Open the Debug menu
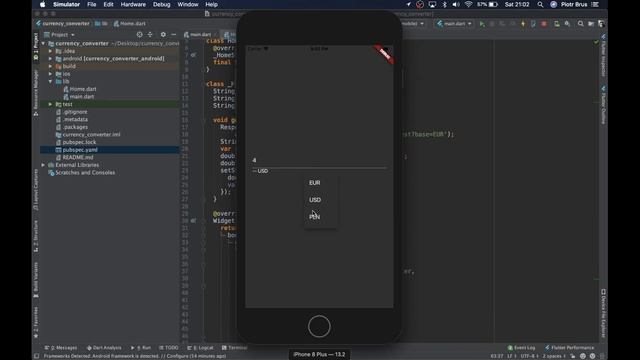 click(x=162, y=4)
